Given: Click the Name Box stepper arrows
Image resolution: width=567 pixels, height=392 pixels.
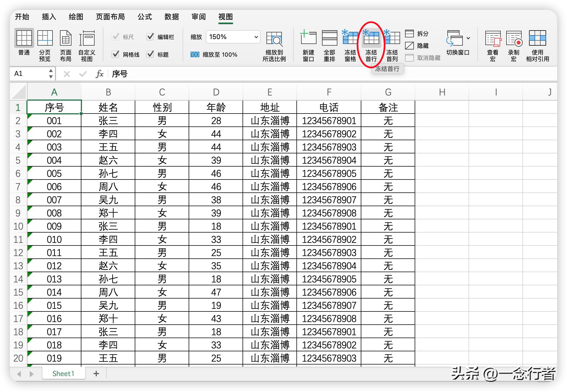Looking at the screenshot, I should [x=51, y=74].
